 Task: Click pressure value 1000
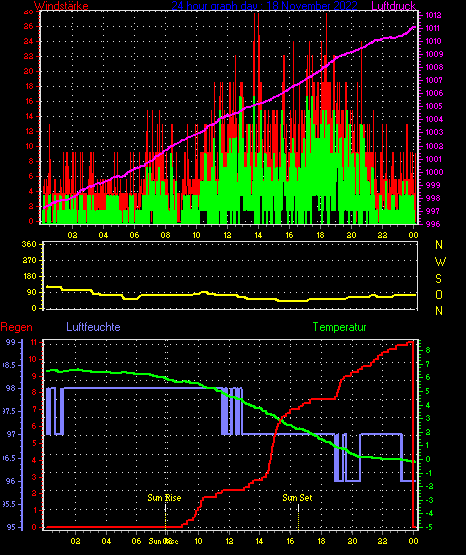[433, 172]
